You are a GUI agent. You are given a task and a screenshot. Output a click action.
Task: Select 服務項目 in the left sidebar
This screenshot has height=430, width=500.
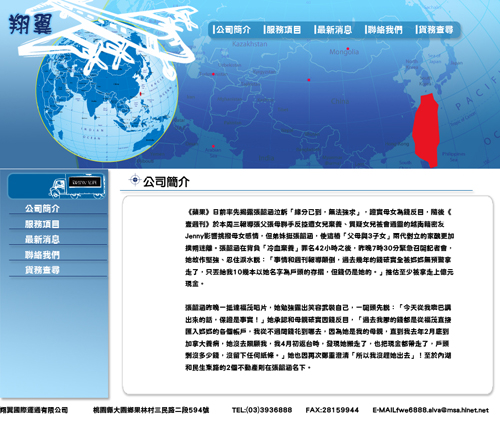tap(42, 224)
